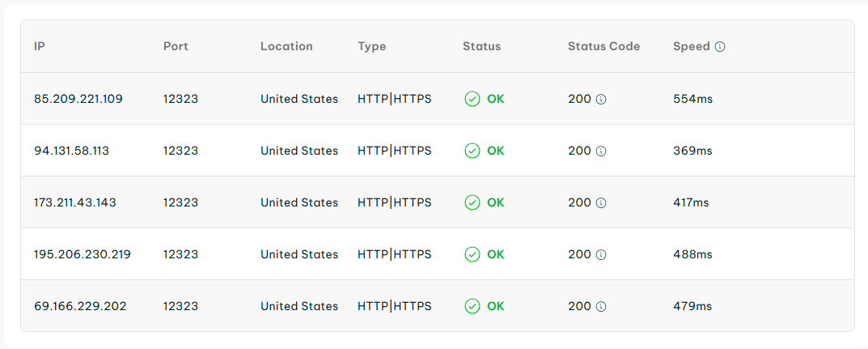Viewport: 868px width, 349px height.
Task: Click port 12323 in the 69.166.229.202 row
Action: (180, 306)
